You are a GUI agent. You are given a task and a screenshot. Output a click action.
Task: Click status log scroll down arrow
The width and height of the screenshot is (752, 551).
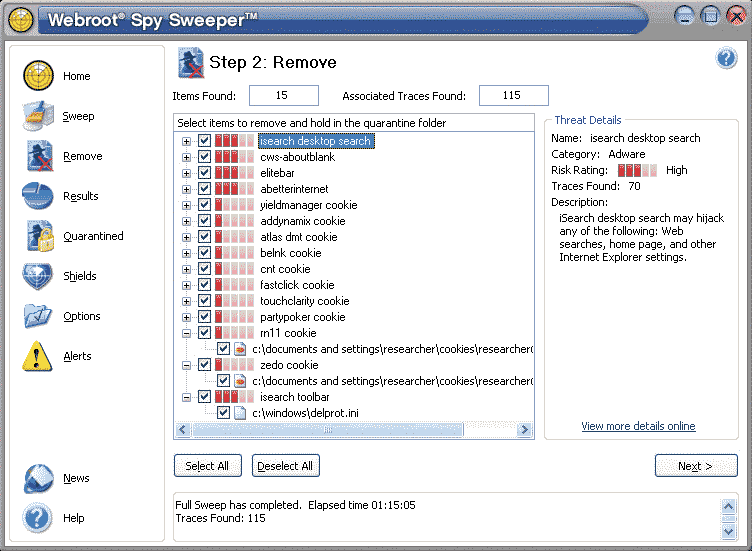pos(728,531)
